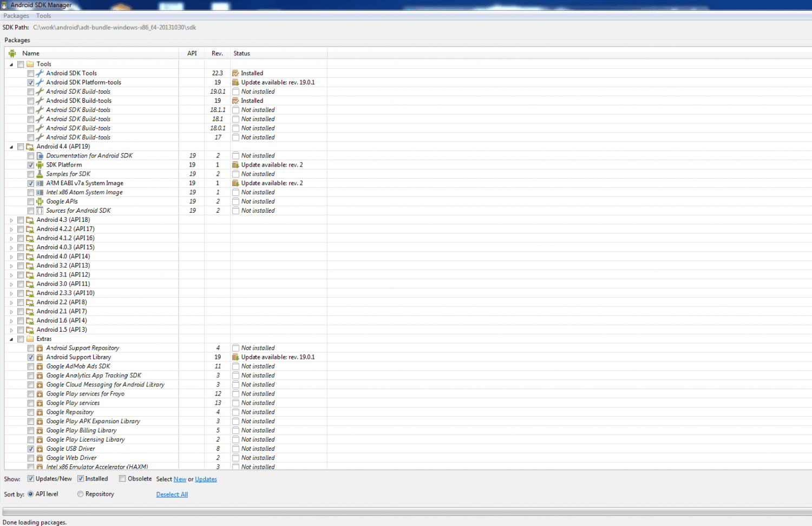Uncheck the ARM EABI v7a System Image checkbox
This screenshot has height=526, width=812.
click(31, 183)
